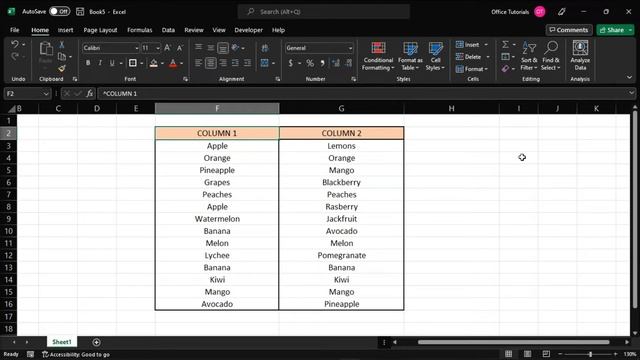Open the Font size dropdown
The width and height of the screenshot is (640, 360).
[158, 48]
